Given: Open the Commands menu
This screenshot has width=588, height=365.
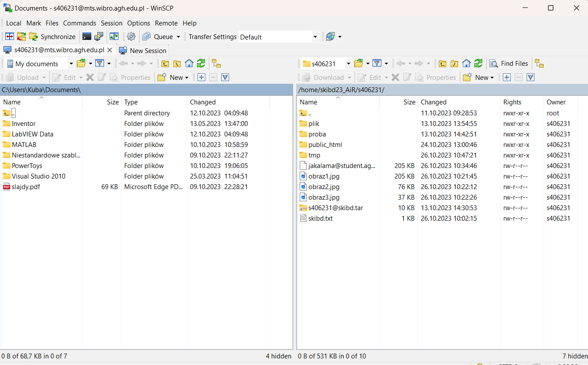Looking at the screenshot, I should coord(79,23).
